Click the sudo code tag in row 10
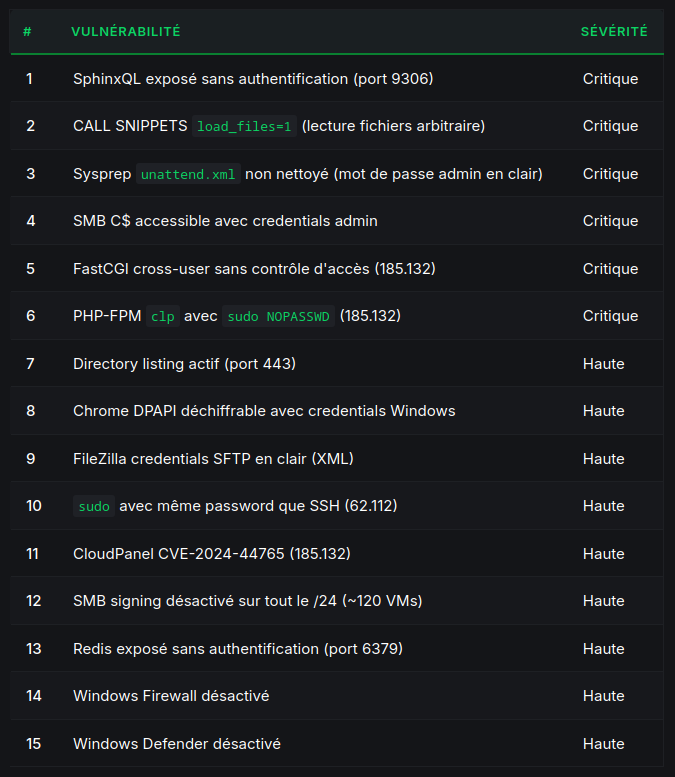 click(x=94, y=507)
